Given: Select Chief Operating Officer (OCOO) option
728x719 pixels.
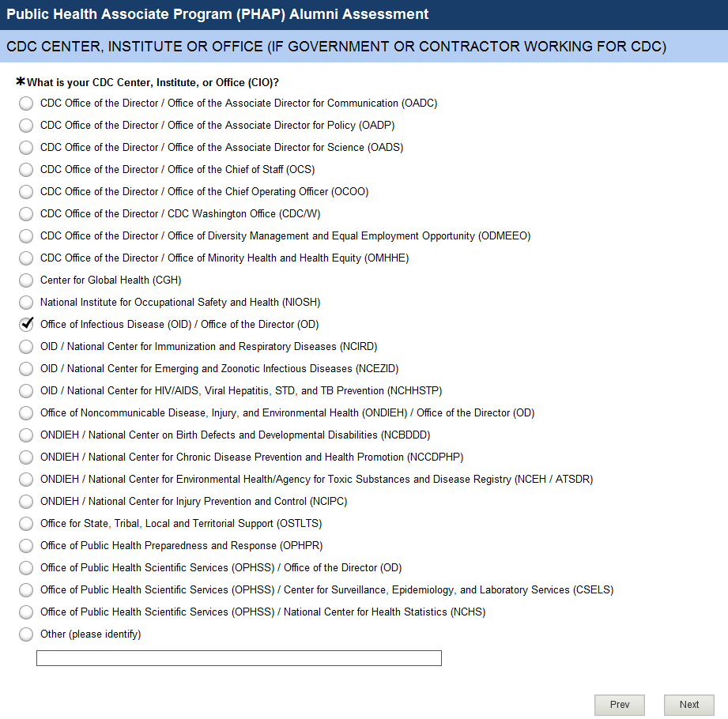Looking at the screenshot, I should point(26,192).
